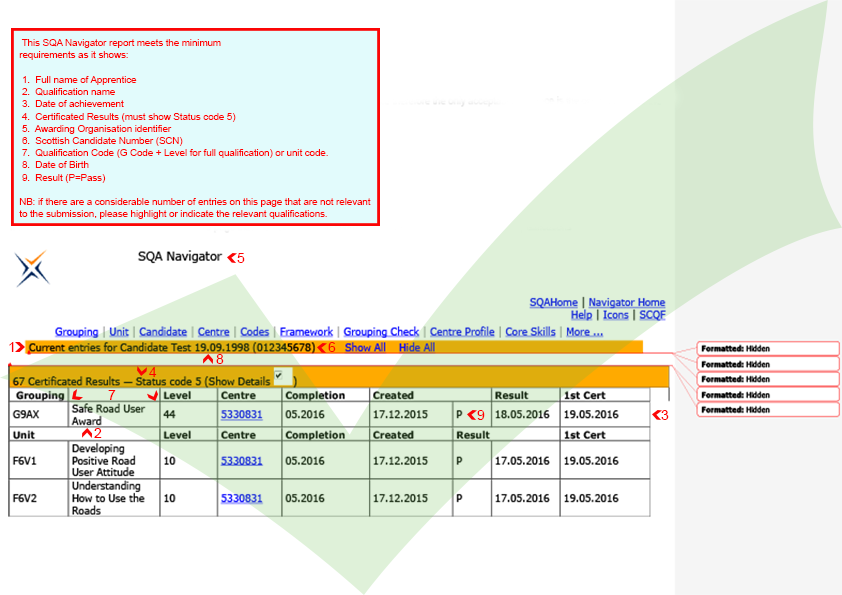Select the last Formatted: Hidden comment balloon
Viewport: 842px width, 595px height.
(x=768, y=410)
